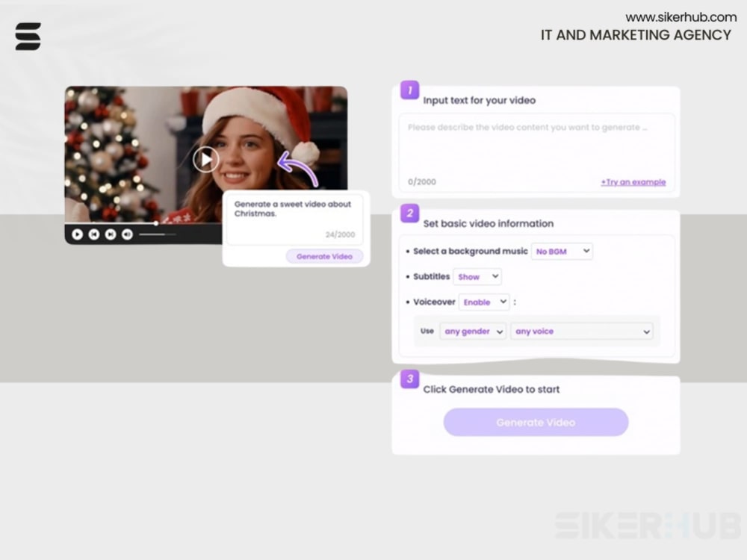Click the prompt box reading Generate a sweet video about Christmas
747x560 pixels.
pos(294,220)
